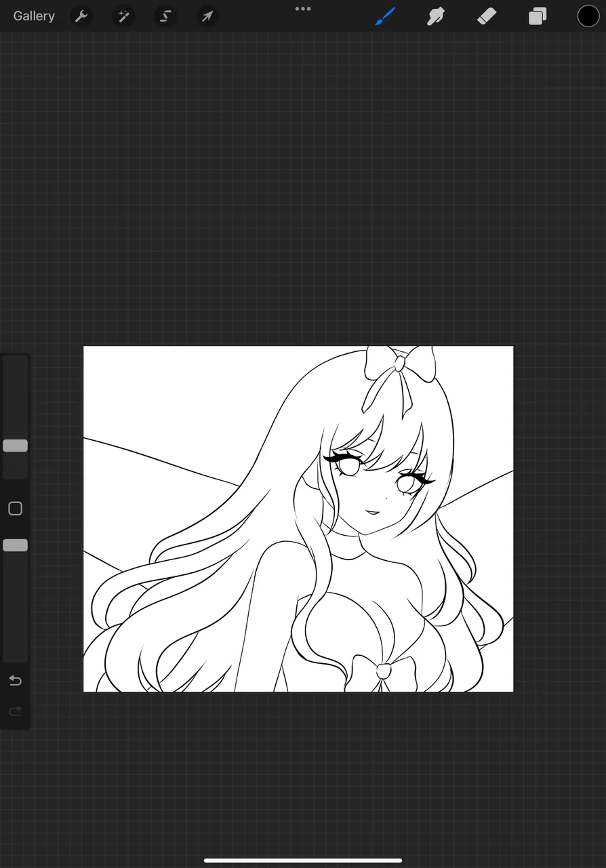Undo the last stroke
The height and width of the screenshot is (868, 606).
(x=15, y=680)
